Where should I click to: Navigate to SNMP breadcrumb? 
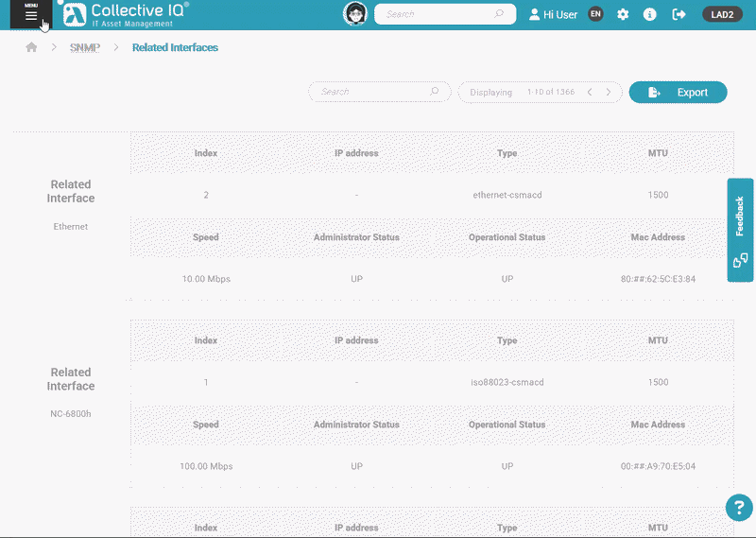coord(84,47)
